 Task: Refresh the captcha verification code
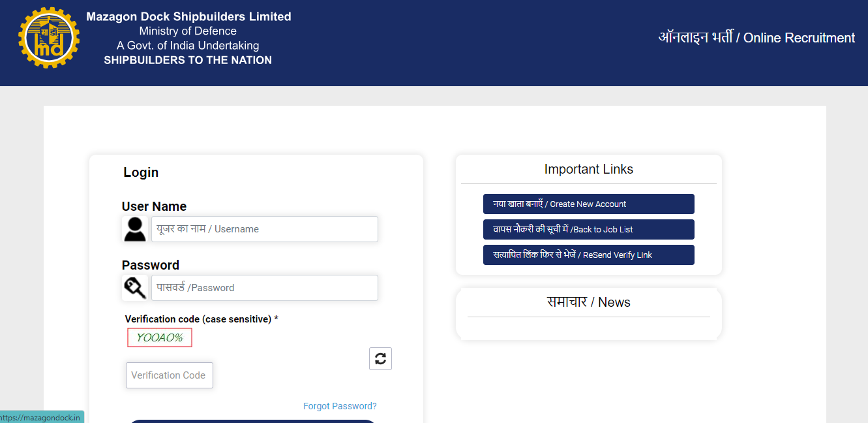(x=381, y=358)
